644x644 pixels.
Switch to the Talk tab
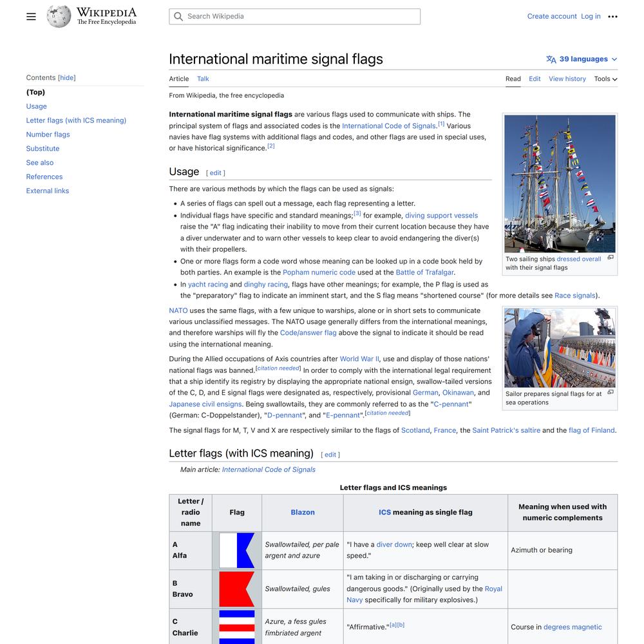pyautogui.click(x=203, y=79)
